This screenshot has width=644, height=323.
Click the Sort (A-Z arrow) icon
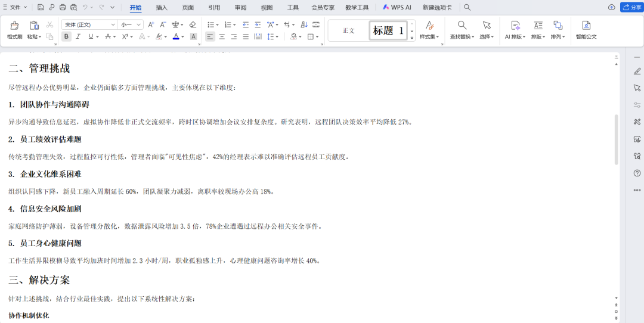pos(304,24)
